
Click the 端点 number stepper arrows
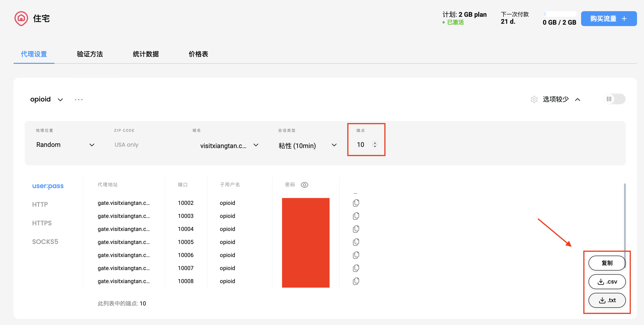[374, 145]
